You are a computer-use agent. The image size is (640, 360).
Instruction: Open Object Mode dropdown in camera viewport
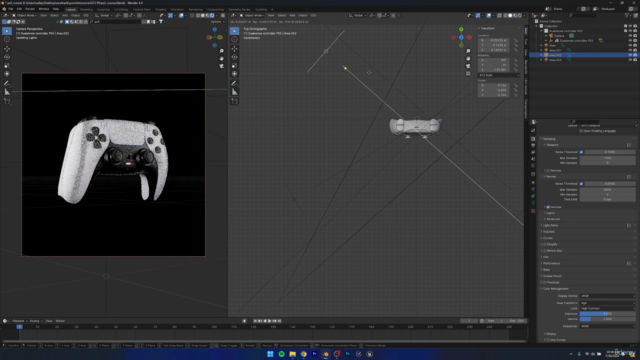click(x=25, y=16)
